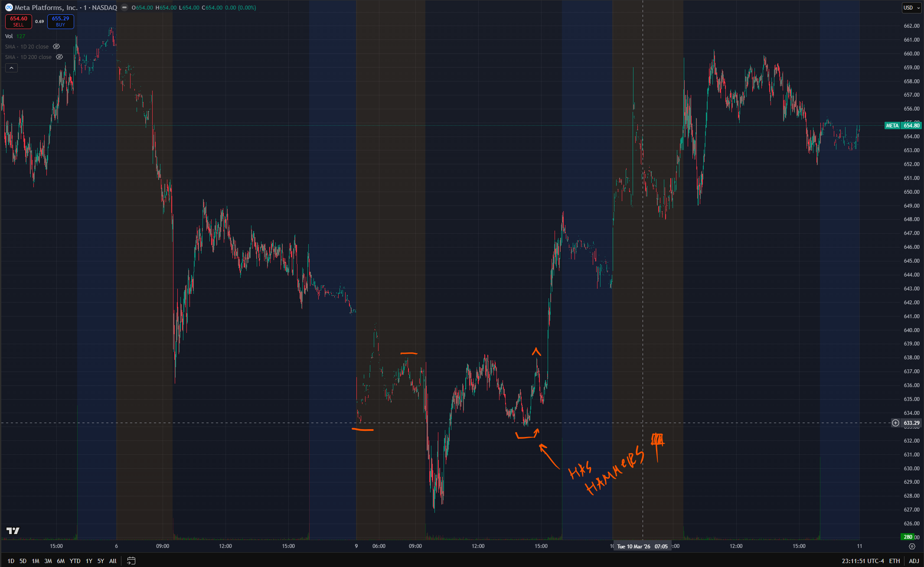Click the Meta Platforms symbol logo
This screenshot has width=924, height=567.
(9, 7)
